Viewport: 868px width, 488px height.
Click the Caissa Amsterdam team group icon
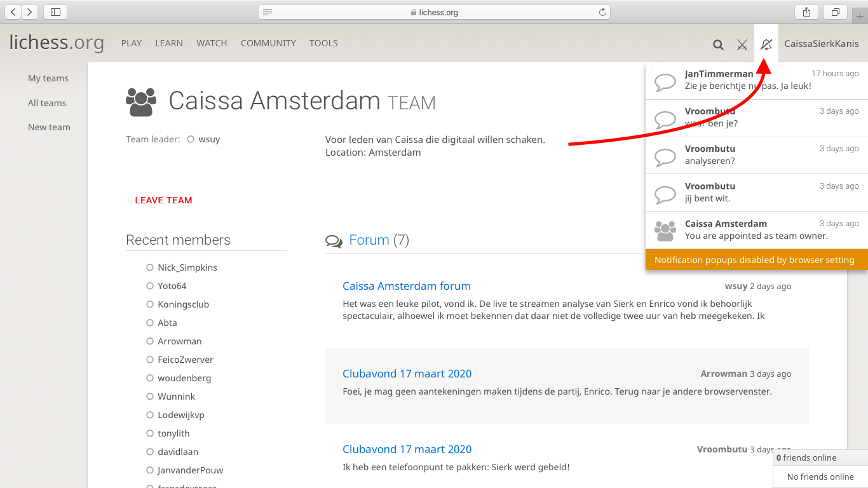pyautogui.click(x=141, y=102)
